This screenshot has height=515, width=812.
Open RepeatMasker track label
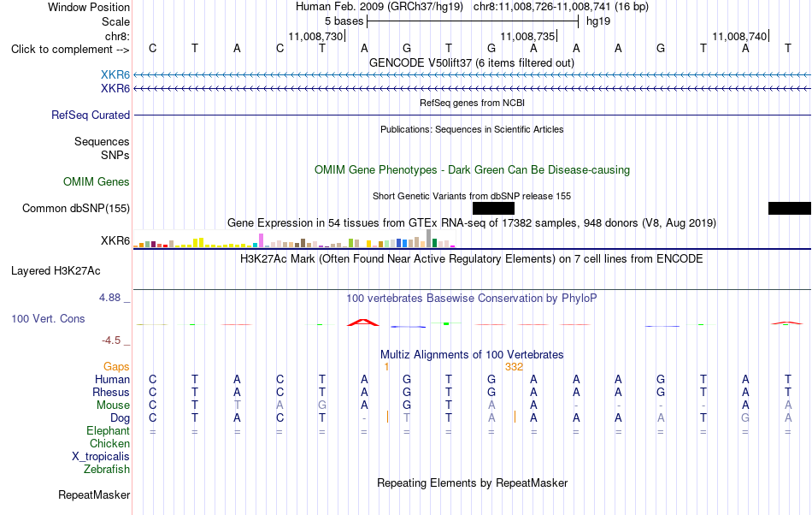94,494
